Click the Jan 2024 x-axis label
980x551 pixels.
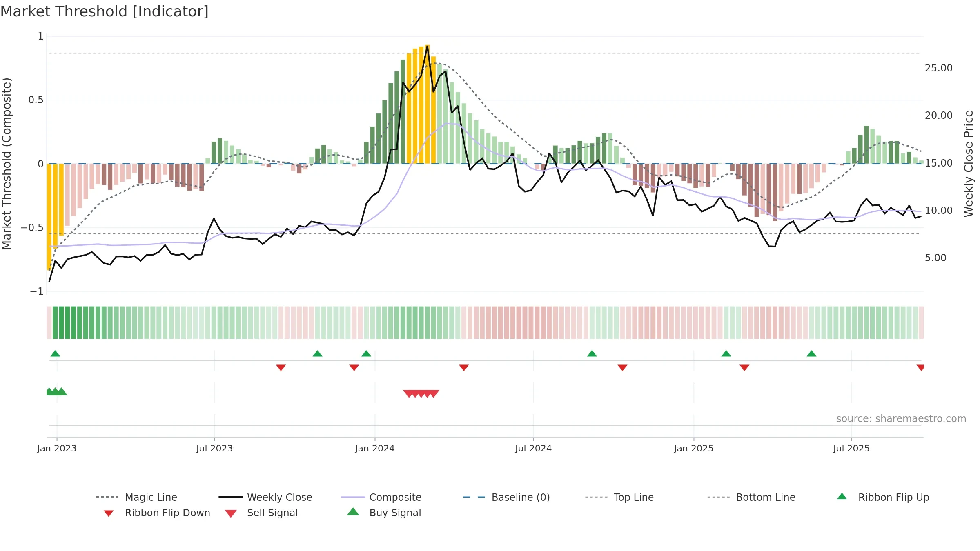pos(375,449)
